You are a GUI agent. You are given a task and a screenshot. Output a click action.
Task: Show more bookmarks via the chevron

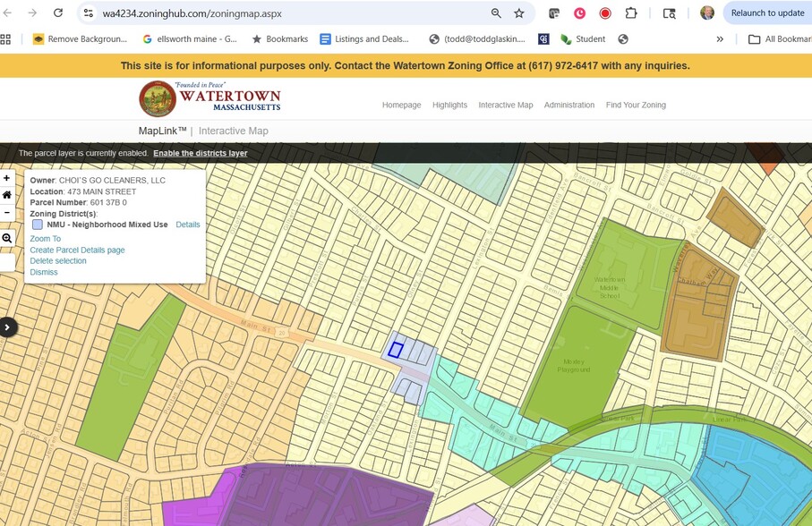(x=720, y=39)
